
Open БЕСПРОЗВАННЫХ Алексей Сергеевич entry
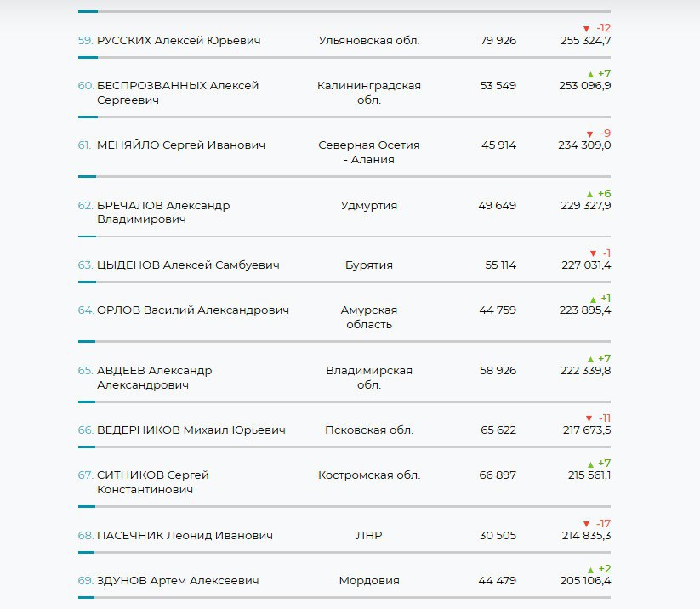point(178,93)
